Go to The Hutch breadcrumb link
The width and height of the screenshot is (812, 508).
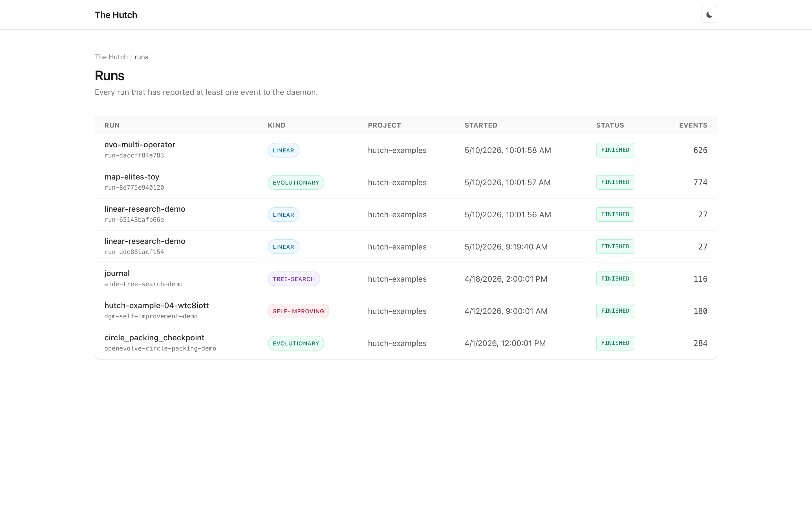click(x=111, y=57)
